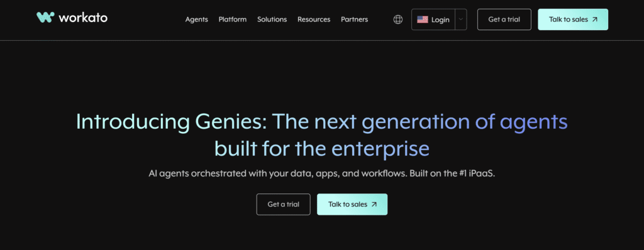Open the Solutions navigation menu
The height and width of the screenshot is (250, 644).
point(272,19)
